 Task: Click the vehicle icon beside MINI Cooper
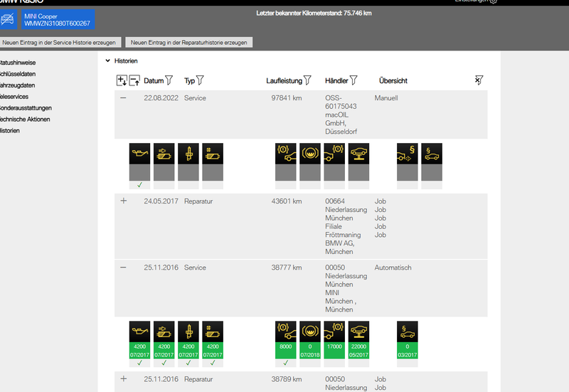(8, 19)
